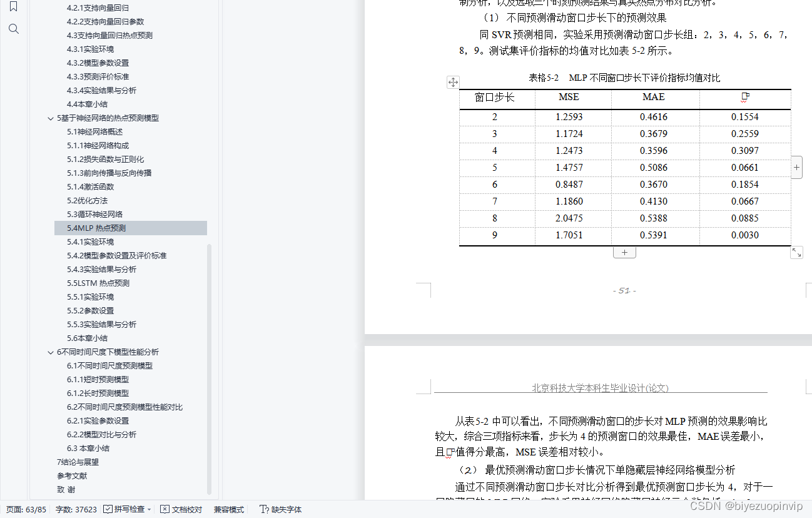Go to 5.5.3实验结果与分析 in outline
Image resolution: width=812 pixels, height=518 pixels.
coord(101,324)
